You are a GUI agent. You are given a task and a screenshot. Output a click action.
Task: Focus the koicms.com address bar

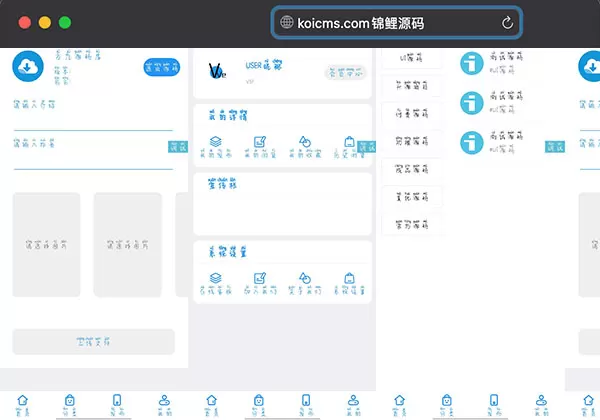click(x=397, y=23)
